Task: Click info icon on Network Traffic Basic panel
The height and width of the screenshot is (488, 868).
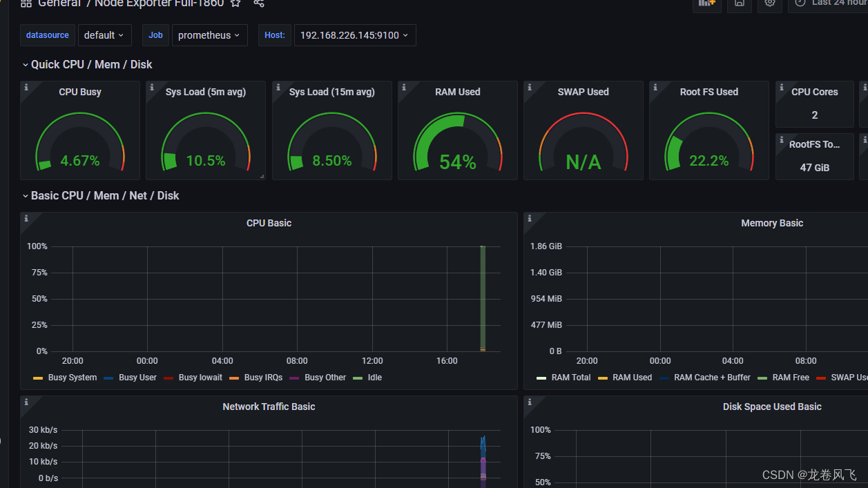Action: 26,402
